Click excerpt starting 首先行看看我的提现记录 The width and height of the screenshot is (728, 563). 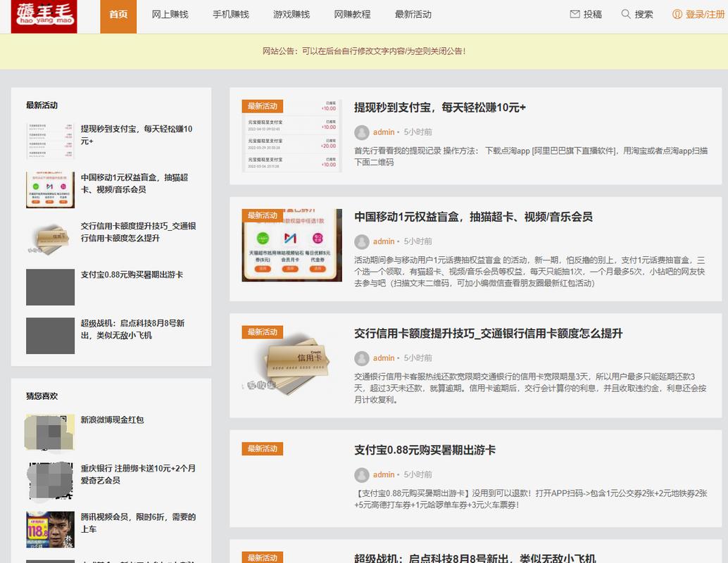pos(531,156)
